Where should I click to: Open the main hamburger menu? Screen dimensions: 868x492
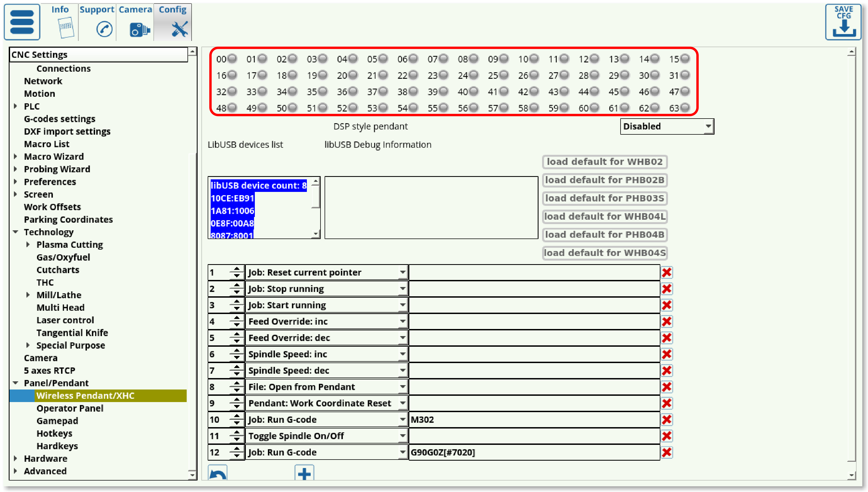click(22, 22)
